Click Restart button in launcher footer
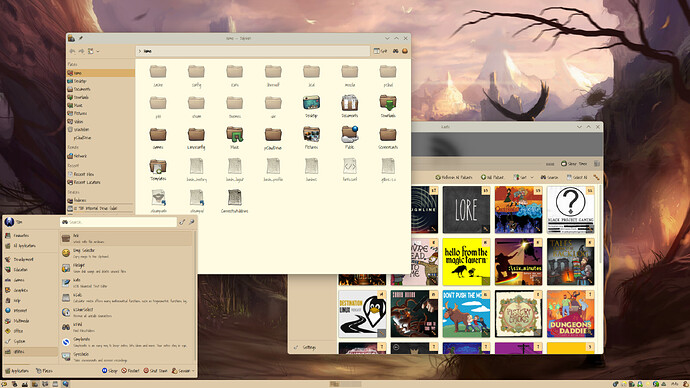This screenshot has height=388, width=690. pos(130,371)
